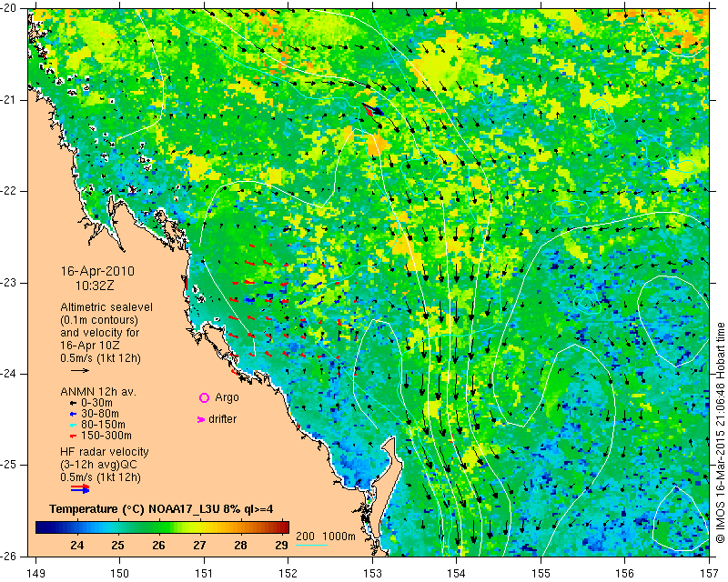Click the '16-Apr 10Z' legend line
This screenshot has height=582, width=728.
(89, 346)
